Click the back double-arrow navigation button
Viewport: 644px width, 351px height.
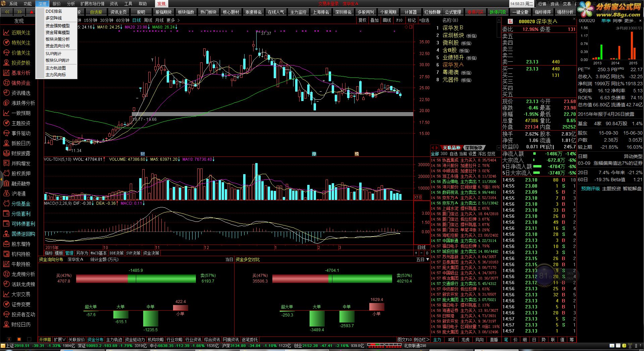pyautogui.click(x=7, y=12)
